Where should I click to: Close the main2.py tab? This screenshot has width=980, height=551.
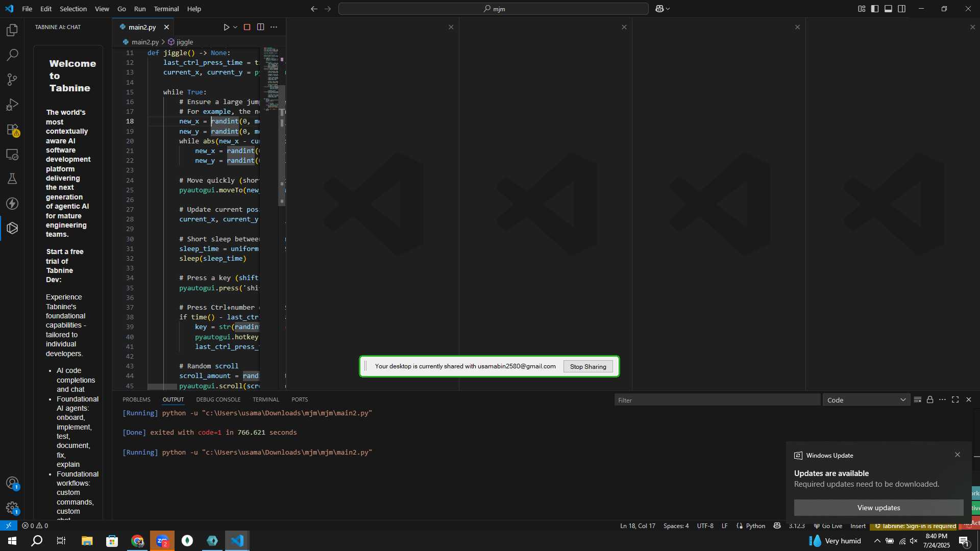pos(166,27)
